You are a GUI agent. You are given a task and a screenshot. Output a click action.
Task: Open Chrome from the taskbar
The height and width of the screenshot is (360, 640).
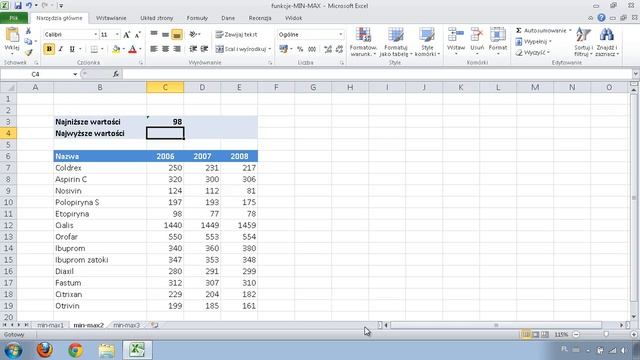point(76,350)
